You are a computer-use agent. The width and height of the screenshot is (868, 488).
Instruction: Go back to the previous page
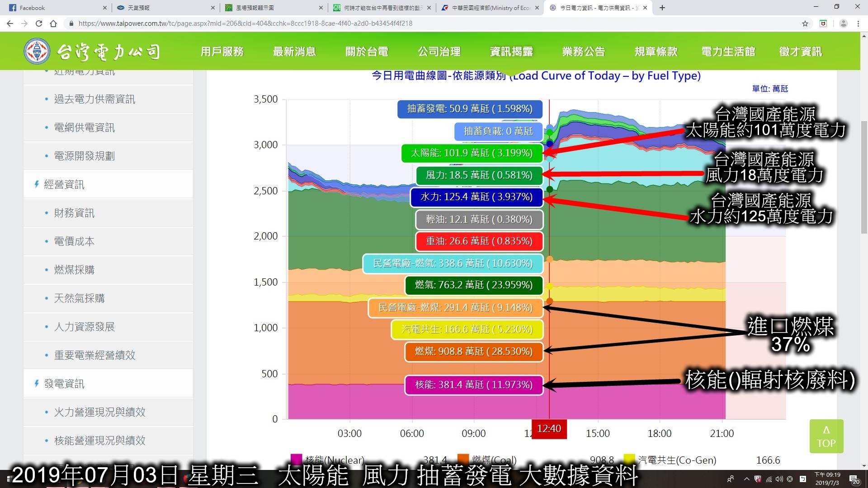(x=10, y=23)
